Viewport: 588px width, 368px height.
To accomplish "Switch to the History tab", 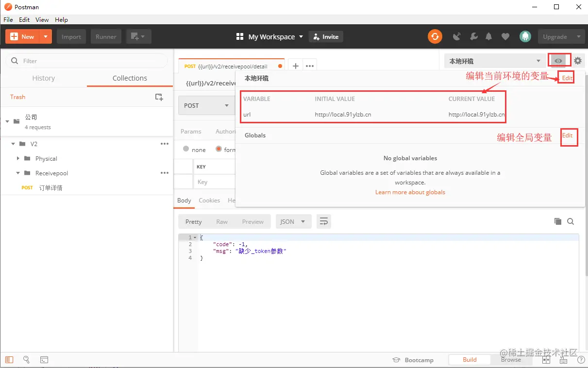I will coord(44,78).
